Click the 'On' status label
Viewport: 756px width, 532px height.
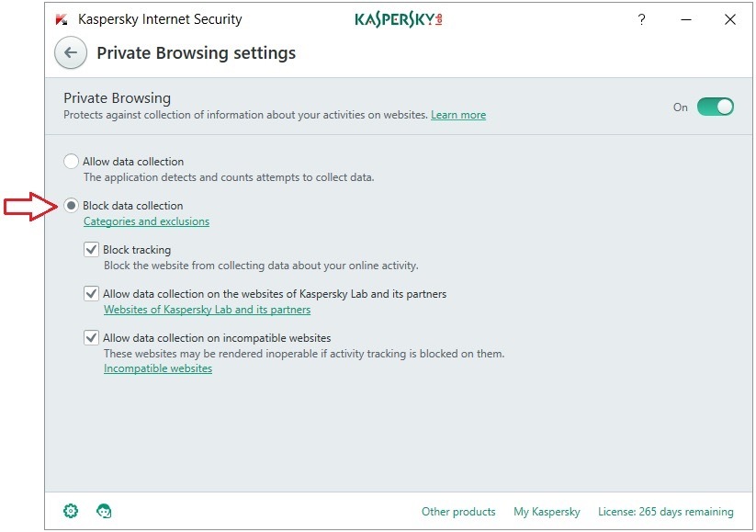point(681,108)
